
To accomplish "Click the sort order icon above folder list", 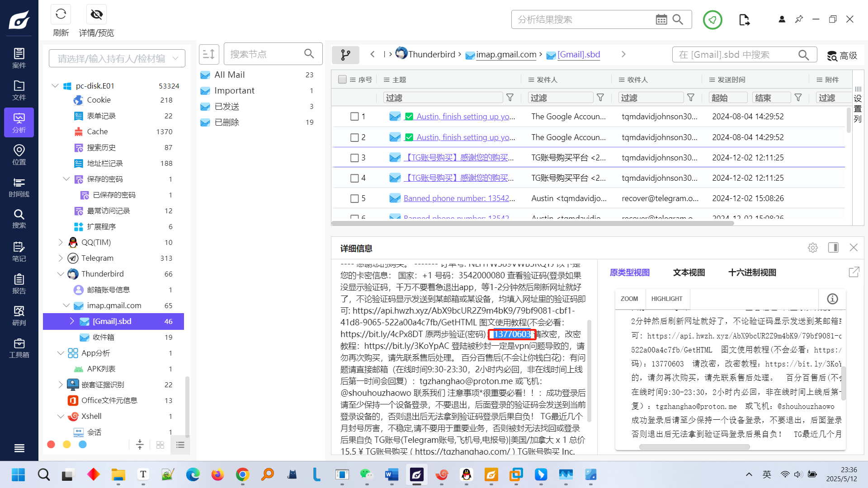I will [x=209, y=54].
